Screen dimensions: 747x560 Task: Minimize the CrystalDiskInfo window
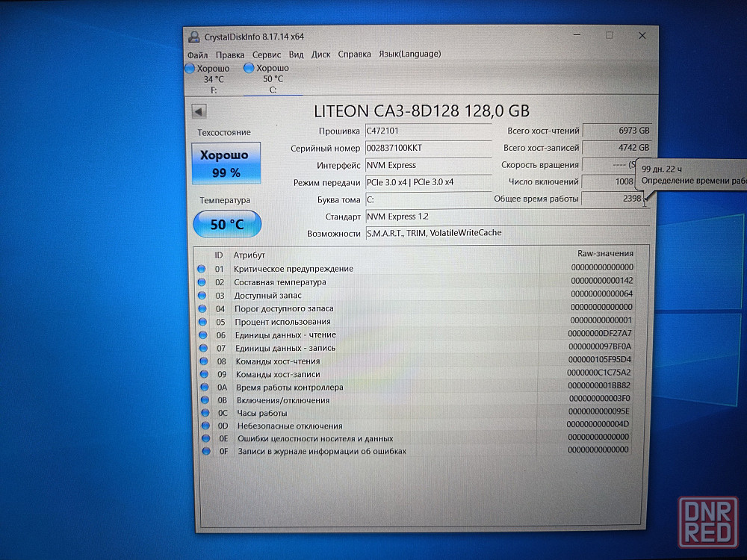[x=577, y=36]
